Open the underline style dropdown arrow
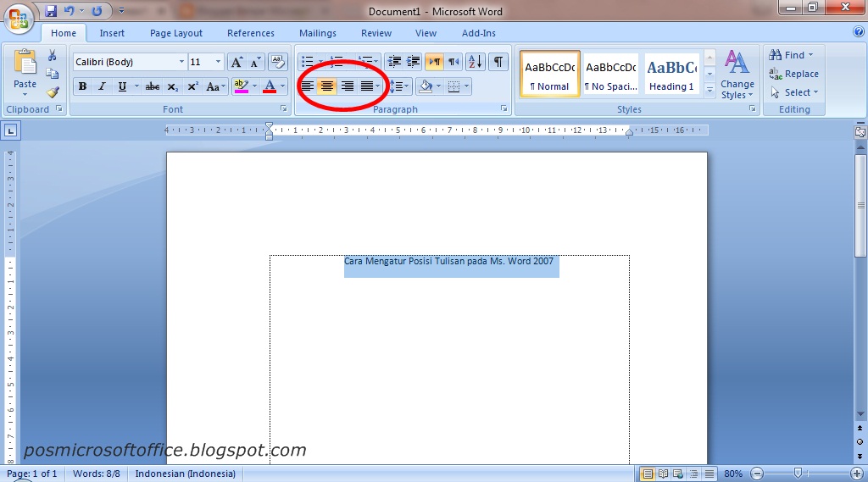Screen dimensions: 868x482 [x=136, y=86]
